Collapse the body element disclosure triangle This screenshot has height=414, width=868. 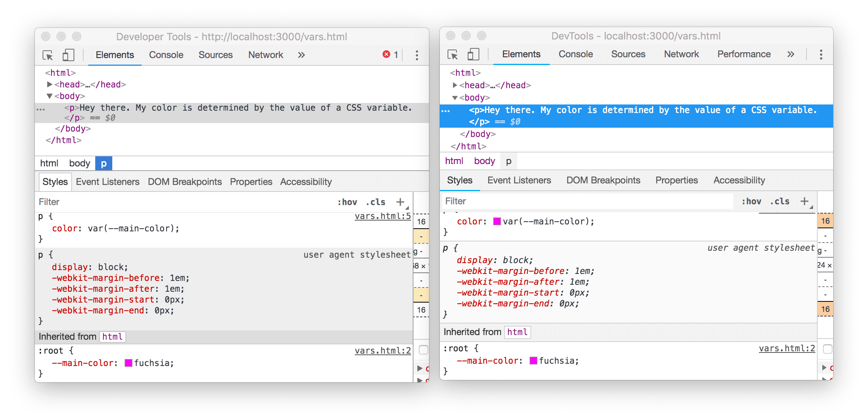coord(50,96)
